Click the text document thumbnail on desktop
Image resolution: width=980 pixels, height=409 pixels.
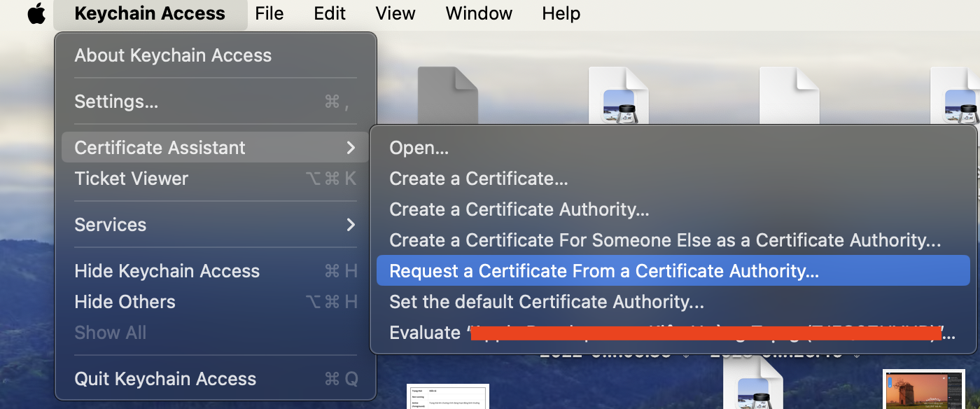point(448,396)
